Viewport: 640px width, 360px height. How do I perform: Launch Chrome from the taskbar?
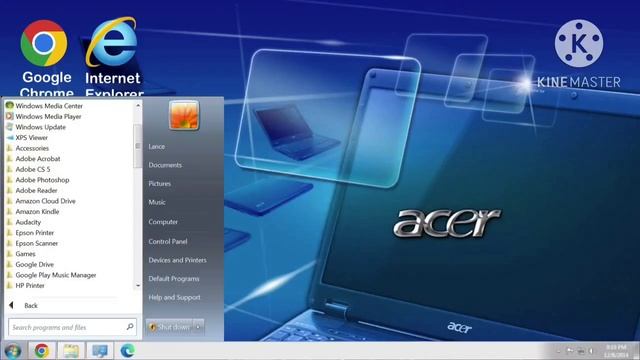point(42,351)
